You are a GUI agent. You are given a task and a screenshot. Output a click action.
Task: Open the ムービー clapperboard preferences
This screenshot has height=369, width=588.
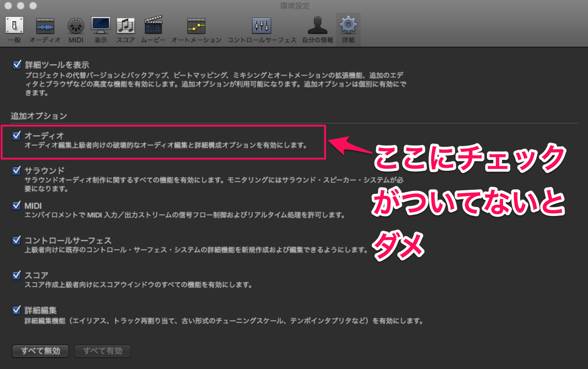[x=153, y=25]
